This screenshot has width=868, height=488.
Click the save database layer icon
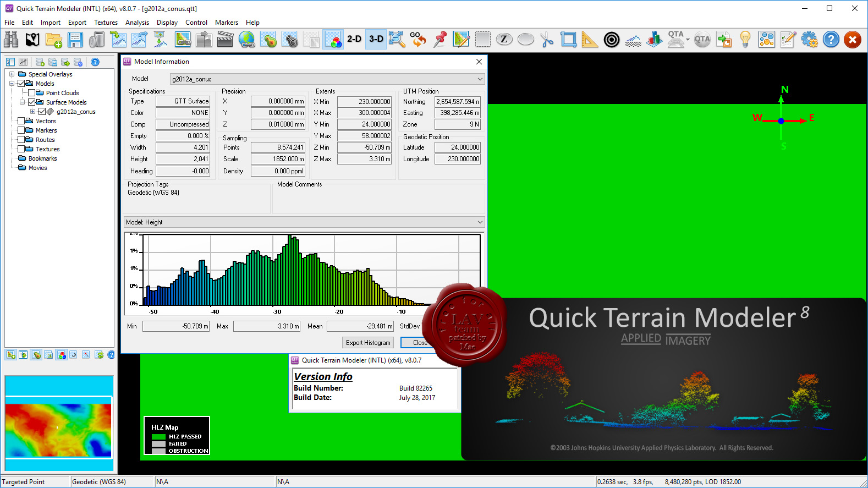(x=53, y=62)
